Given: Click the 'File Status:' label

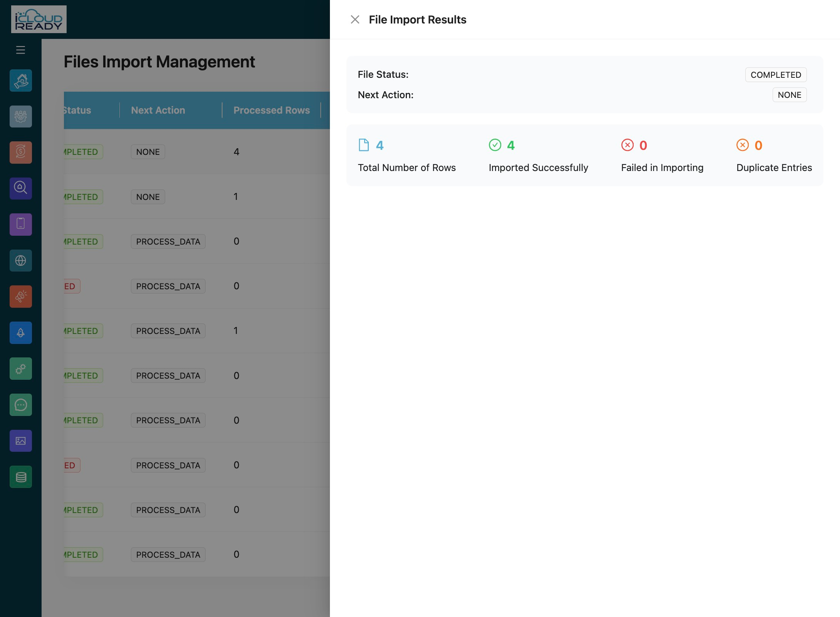Looking at the screenshot, I should 383,74.
